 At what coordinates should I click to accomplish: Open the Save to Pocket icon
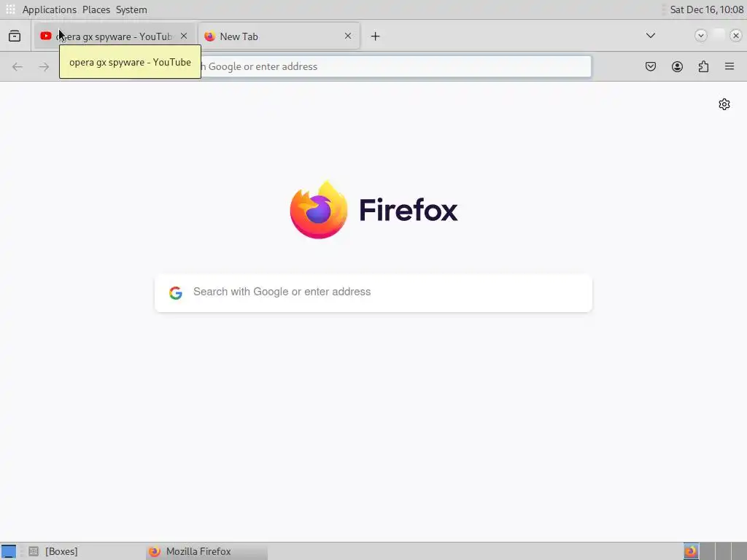click(650, 66)
